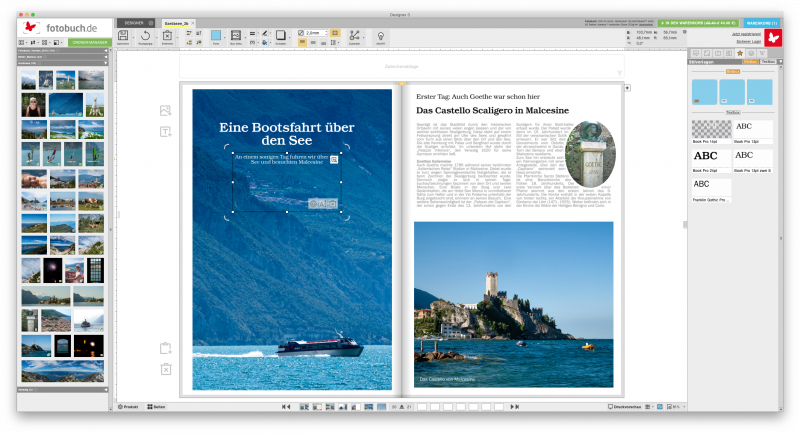Viewport: 800px width, 434px height.
Task: Click the add image icon left of page
Action: pyautogui.click(x=165, y=110)
